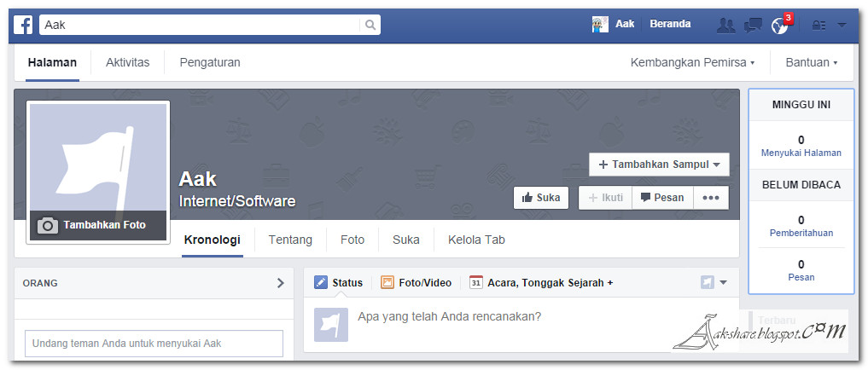
Task: Click Tambahkan Foto on profile picture
Action: coord(98,225)
